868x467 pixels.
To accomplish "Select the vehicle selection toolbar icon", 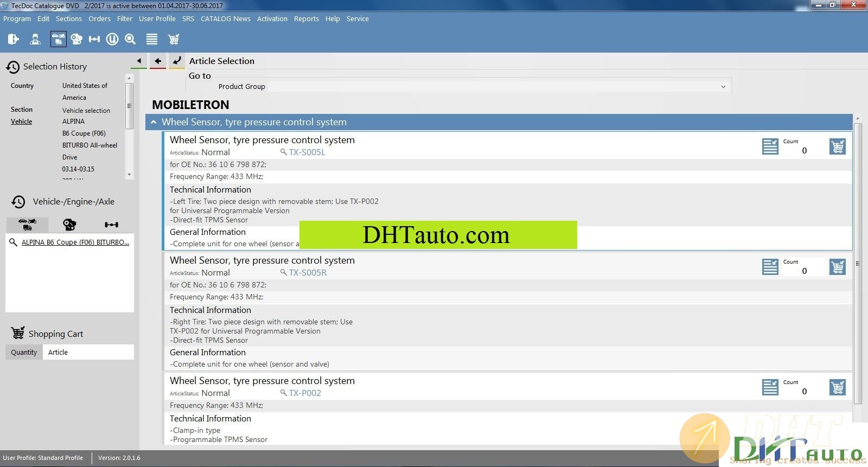I will (x=58, y=39).
